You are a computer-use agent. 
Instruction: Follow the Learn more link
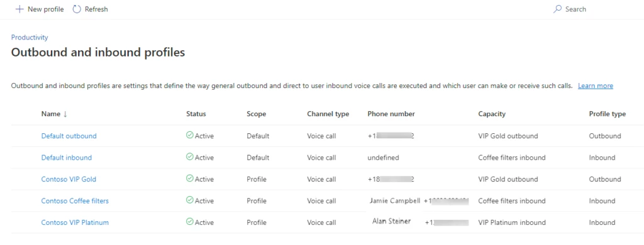click(596, 86)
